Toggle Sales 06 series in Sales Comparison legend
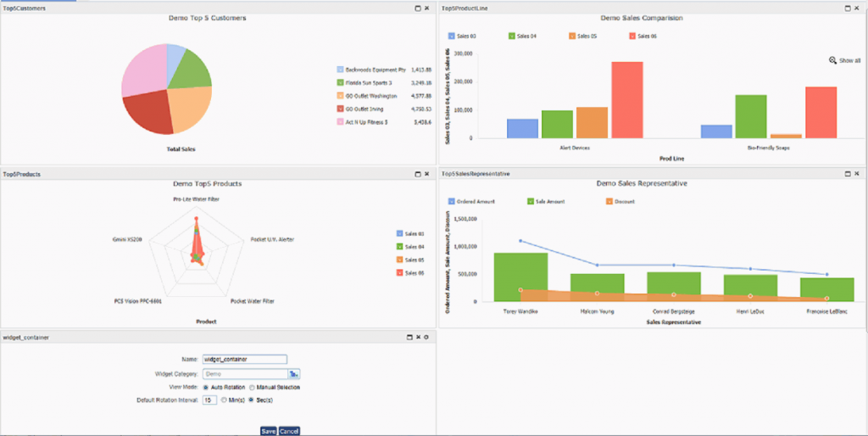This screenshot has height=436, width=868. [x=632, y=36]
